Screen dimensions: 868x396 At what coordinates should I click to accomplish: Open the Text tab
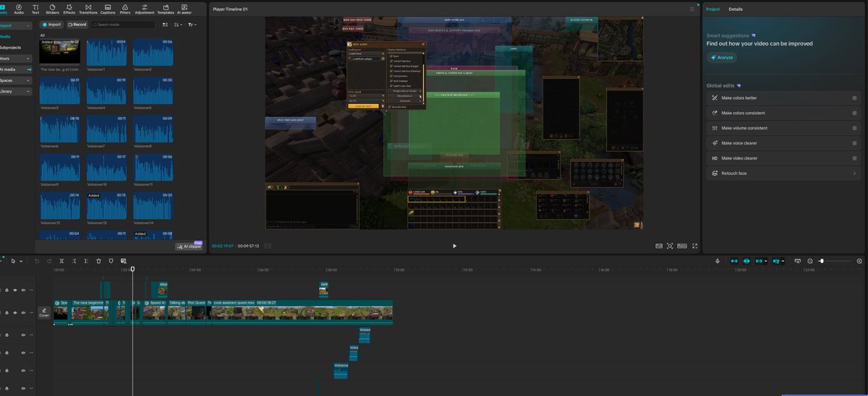coord(35,9)
